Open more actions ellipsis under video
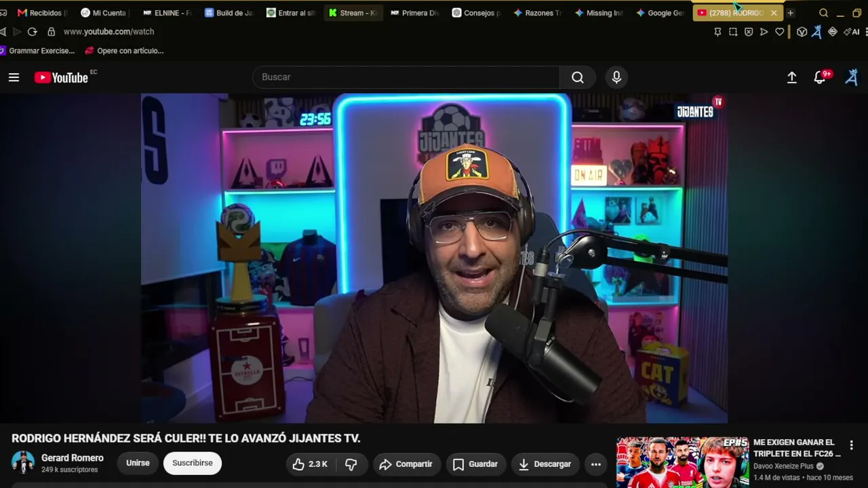868x488 pixels. 596,464
